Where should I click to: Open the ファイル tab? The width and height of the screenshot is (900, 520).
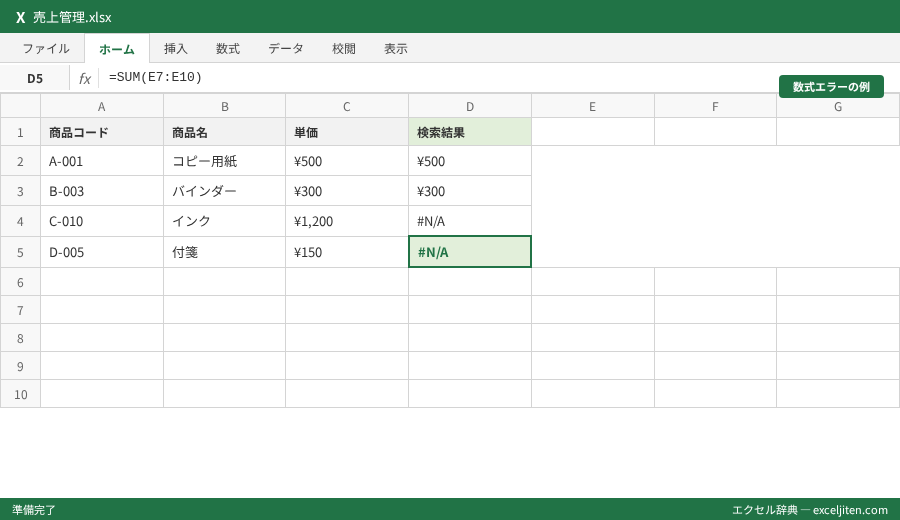tap(46, 49)
